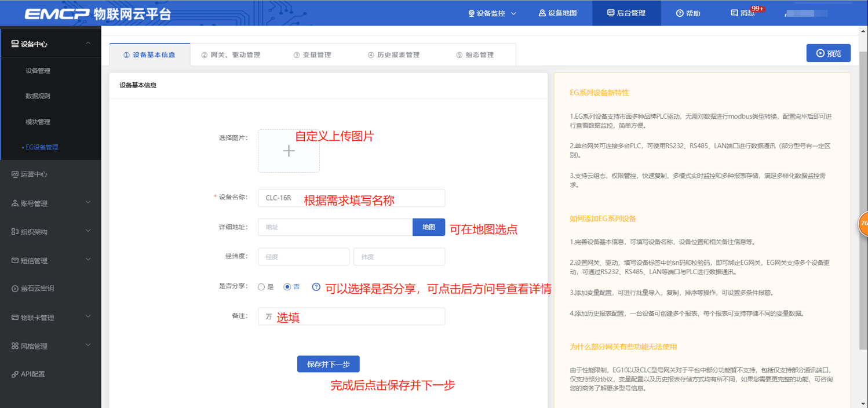Click the 如何添加EG系列设备 heading

[603, 218]
